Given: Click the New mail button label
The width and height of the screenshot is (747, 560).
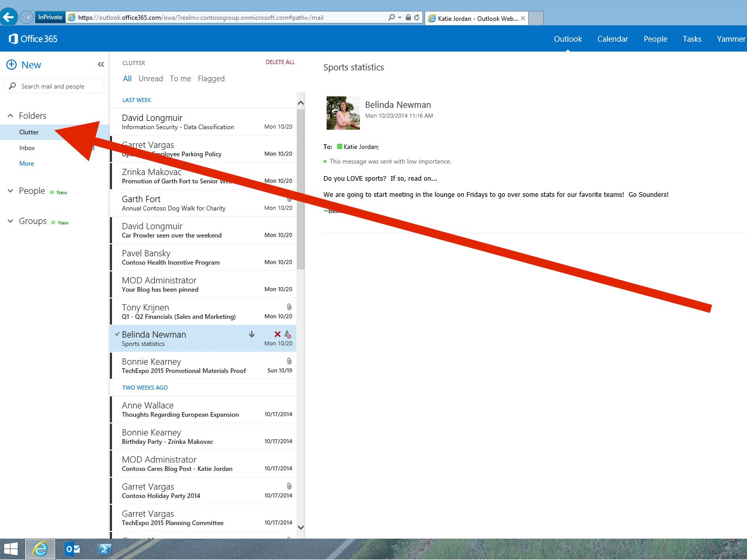Looking at the screenshot, I should coord(31,65).
